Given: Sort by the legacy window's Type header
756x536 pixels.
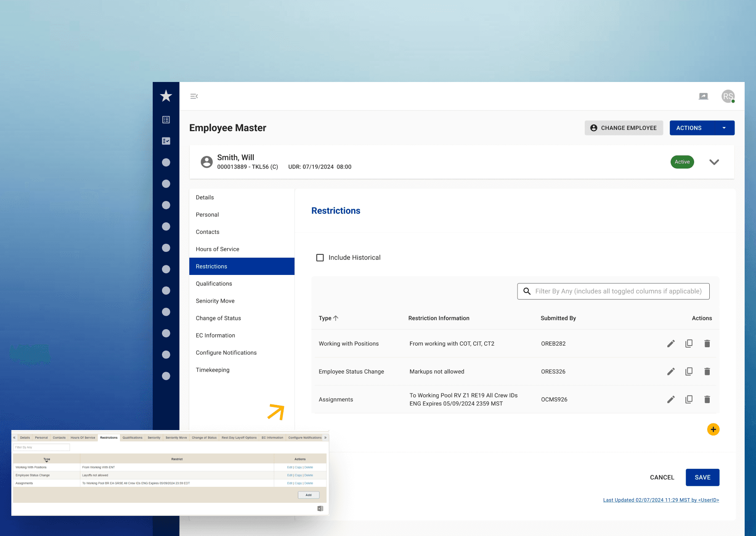Looking at the screenshot, I should 47,459.
